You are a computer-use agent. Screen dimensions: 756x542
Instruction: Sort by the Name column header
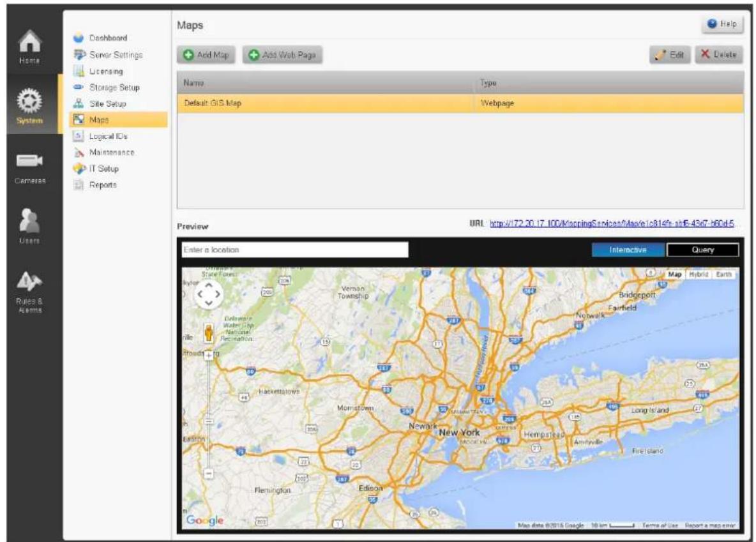coord(326,83)
